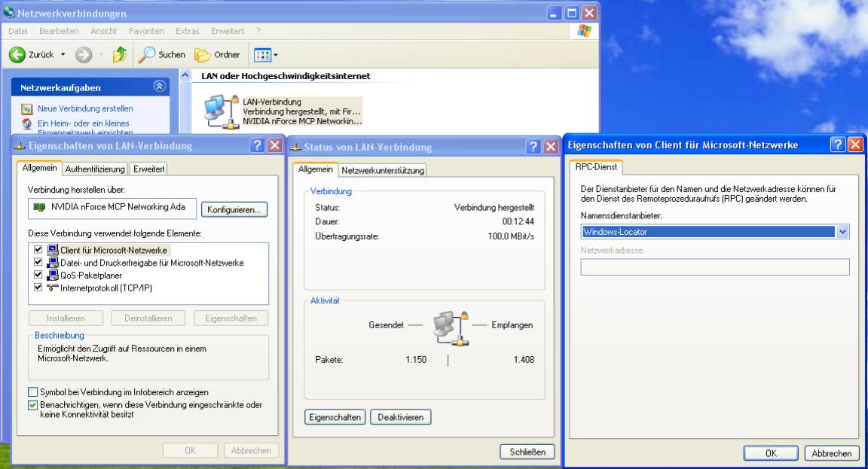Image resolution: width=868 pixels, height=469 pixels.
Task: Open the Authentifizierung tab
Action: click(95, 169)
